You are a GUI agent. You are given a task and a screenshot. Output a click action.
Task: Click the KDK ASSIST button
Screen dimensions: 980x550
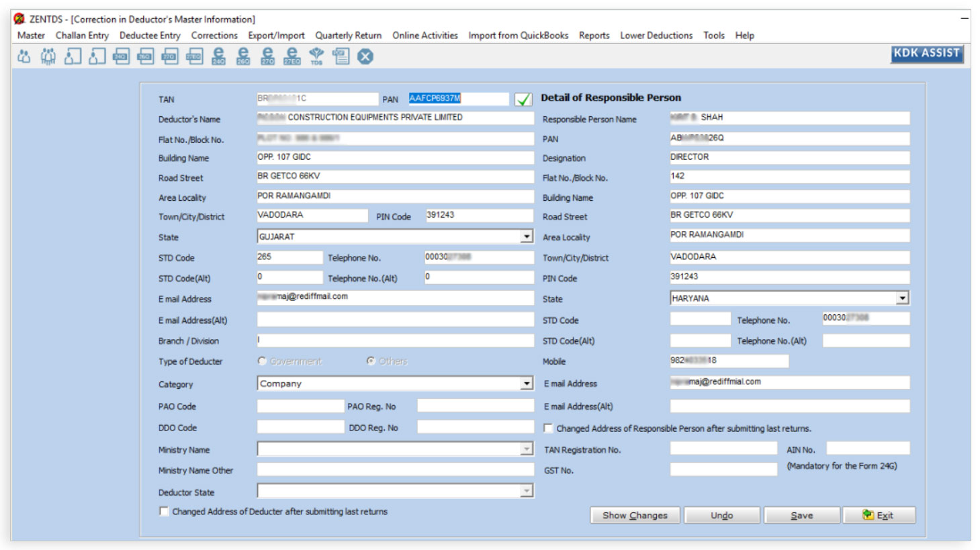pyautogui.click(x=927, y=54)
